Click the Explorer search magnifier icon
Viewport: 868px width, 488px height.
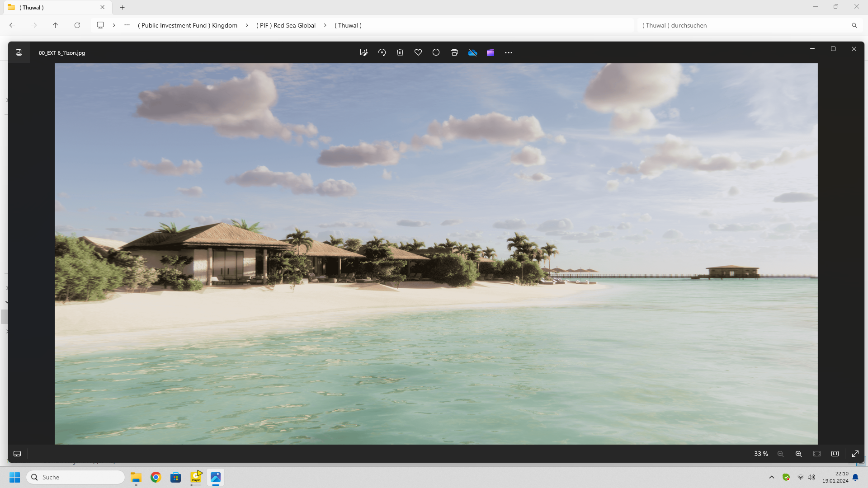point(854,25)
